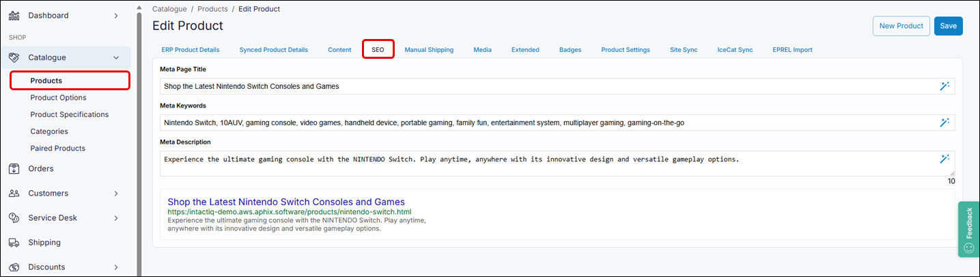Click the Customers people icon
This screenshot has height=277, width=980.
pos(14,193)
